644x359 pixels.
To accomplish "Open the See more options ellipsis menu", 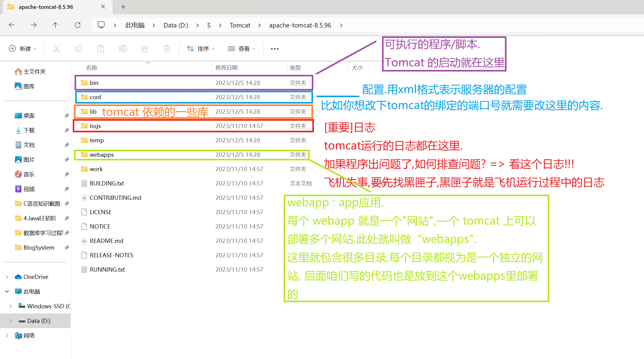I will [x=275, y=49].
